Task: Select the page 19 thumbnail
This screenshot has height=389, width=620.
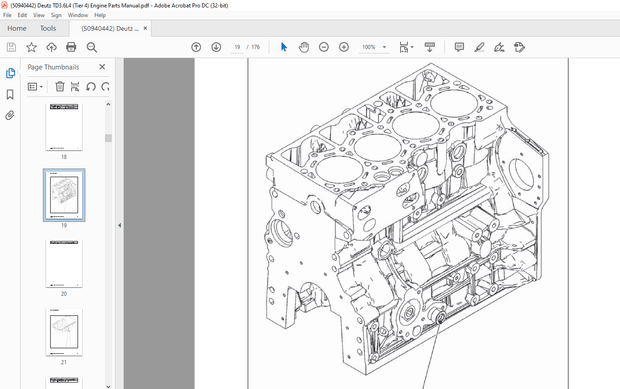Action: 64,195
